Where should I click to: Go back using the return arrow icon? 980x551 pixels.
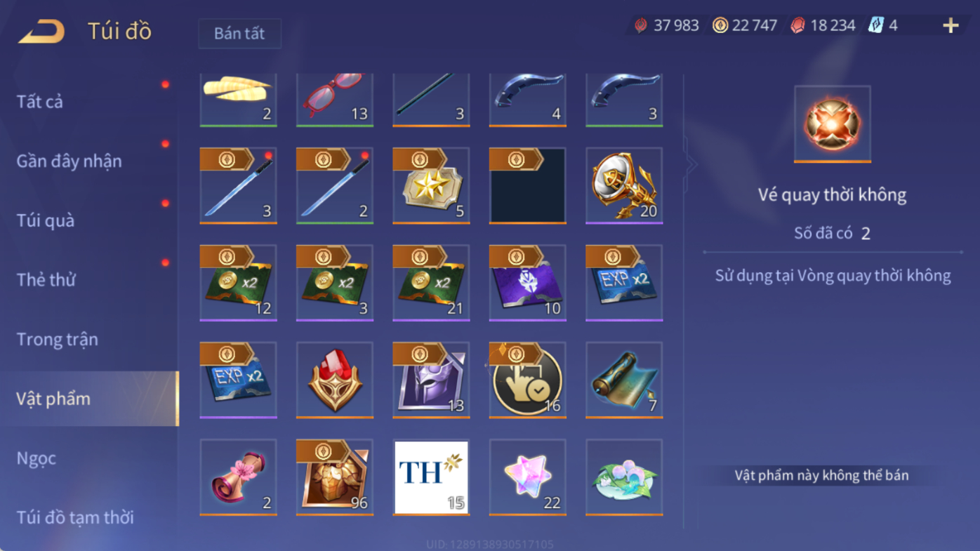(x=41, y=32)
